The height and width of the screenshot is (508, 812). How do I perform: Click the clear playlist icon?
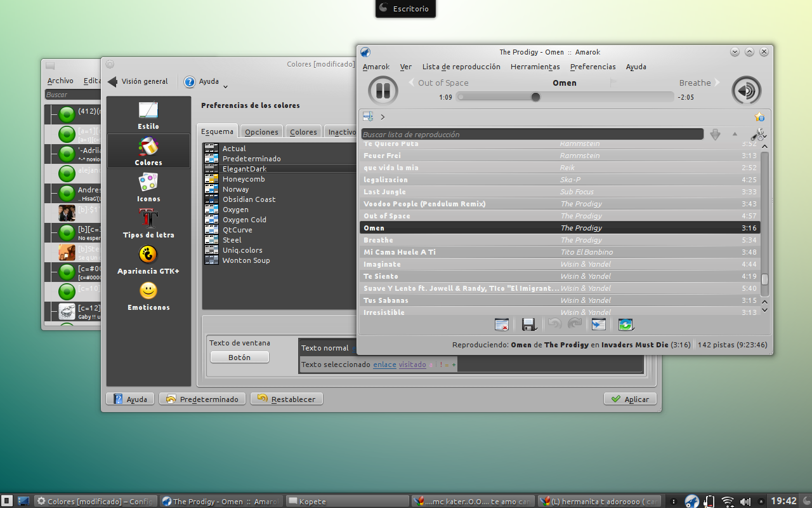click(502, 324)
